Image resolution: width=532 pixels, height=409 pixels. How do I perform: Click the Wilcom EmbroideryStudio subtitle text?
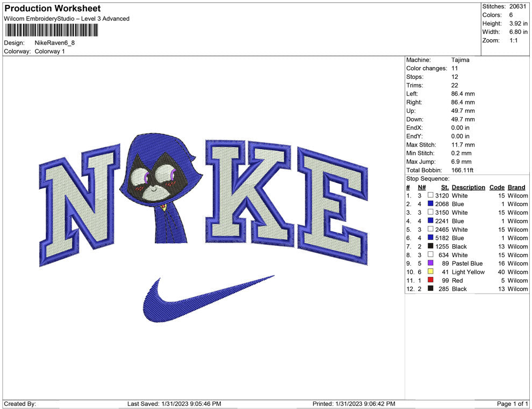pyautogui.click(x=67, y=19)
